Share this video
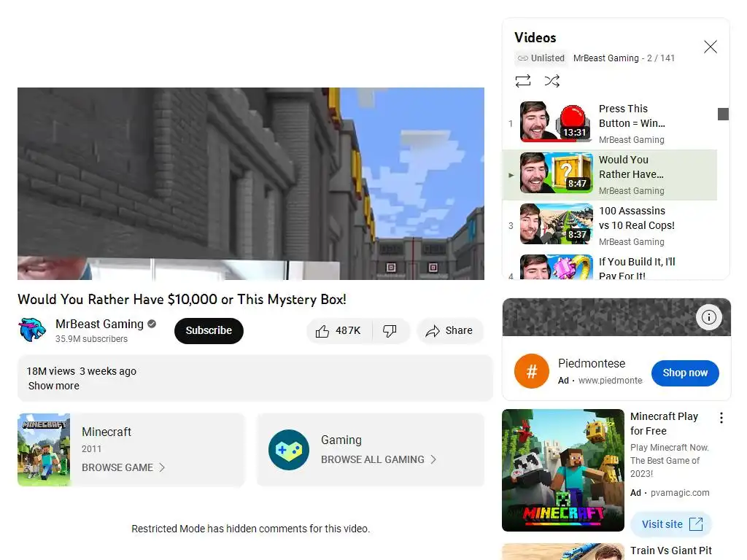 coord(449,331)
